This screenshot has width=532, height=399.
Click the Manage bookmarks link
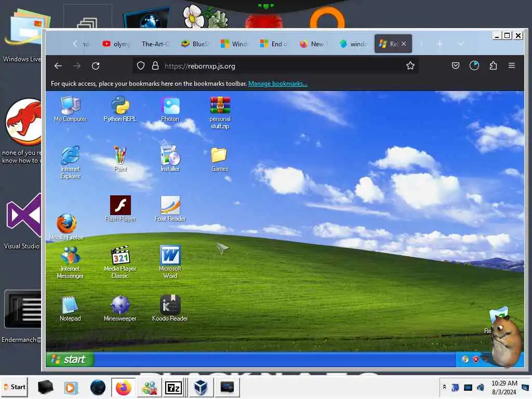pyautogui.click(x=278, y=84)
